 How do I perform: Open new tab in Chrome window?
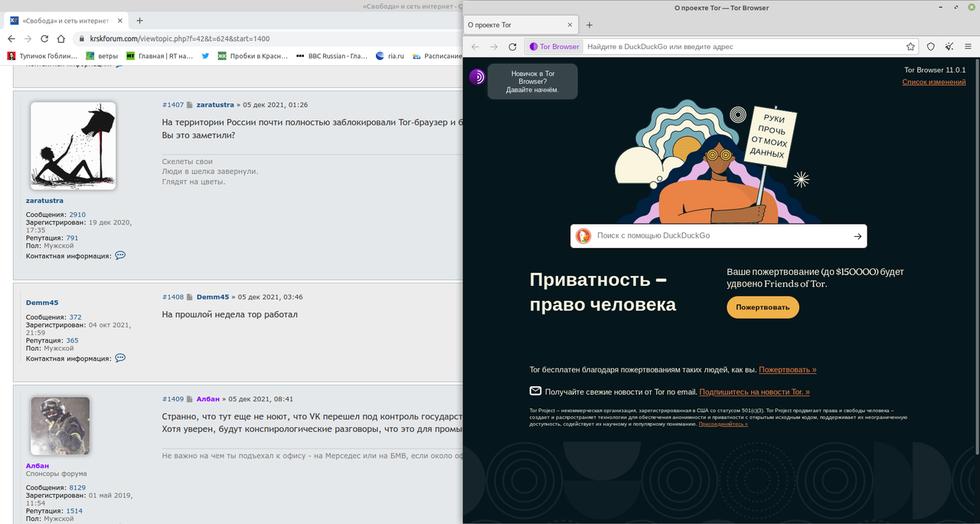[x=139, y=20]
